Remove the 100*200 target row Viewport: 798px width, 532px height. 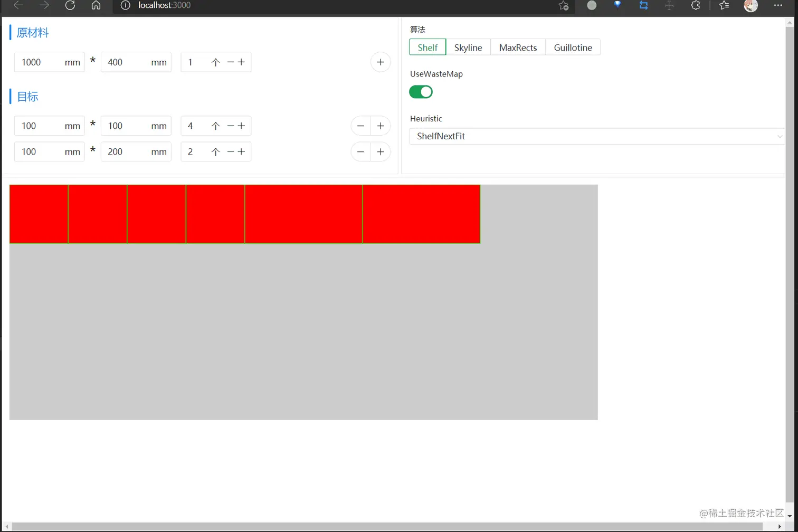tap(360, 151)
